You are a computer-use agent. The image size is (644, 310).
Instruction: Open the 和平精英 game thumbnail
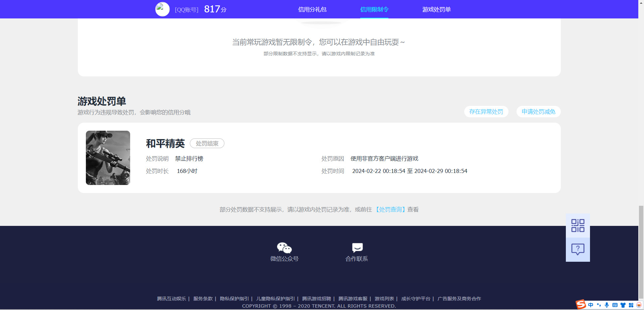tap(108, 158)
